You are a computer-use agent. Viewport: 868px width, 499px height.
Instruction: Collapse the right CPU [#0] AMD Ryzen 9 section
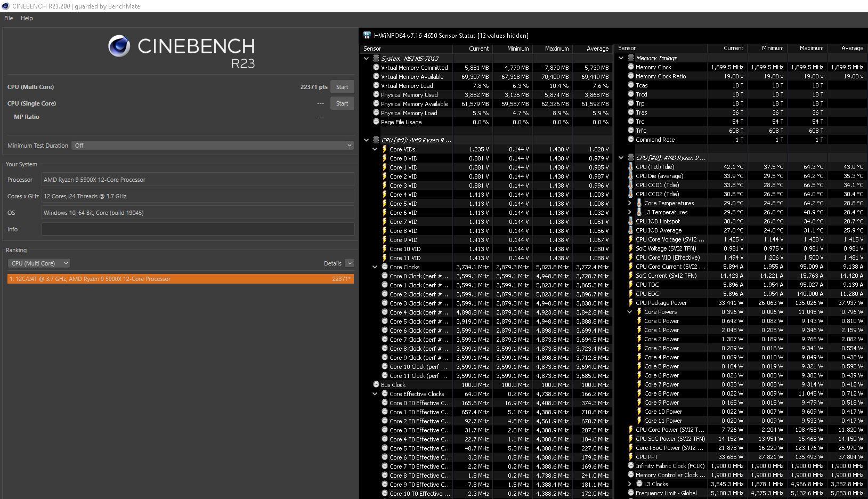click(x=621, y=158)
